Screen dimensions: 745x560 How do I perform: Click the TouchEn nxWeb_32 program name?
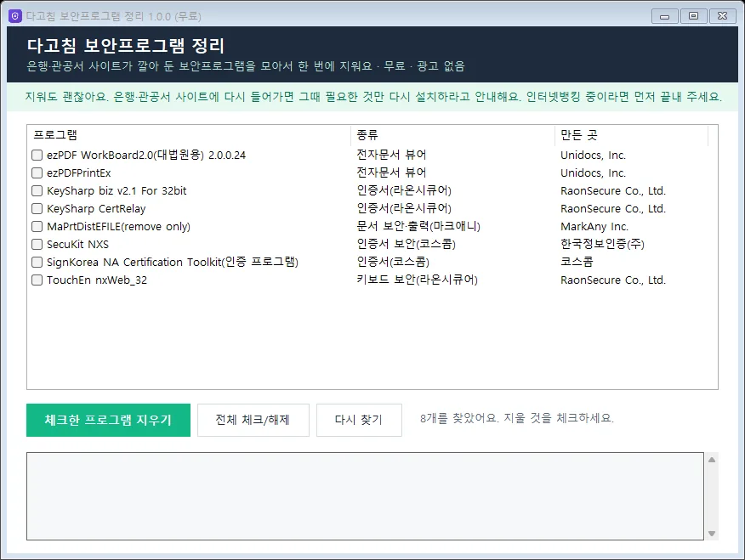(x=97, y=280)
